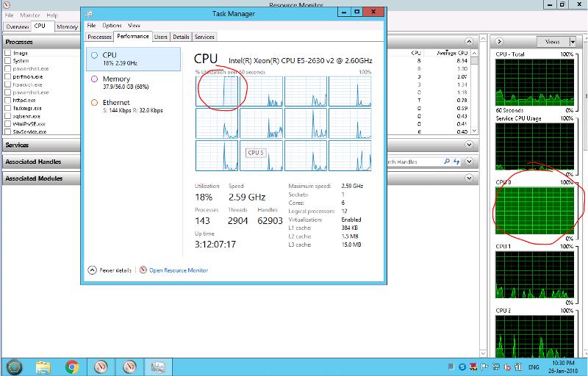Click the CPU 1 graph in Resource Monitor
Image resolution: width=588 pixels, height=376 pixels.
[534, 275]
